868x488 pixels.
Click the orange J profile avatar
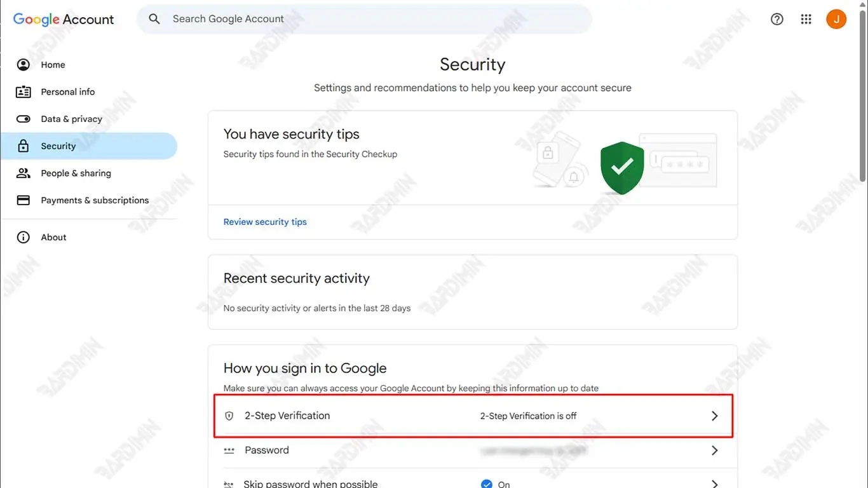(x=836, y=19)
